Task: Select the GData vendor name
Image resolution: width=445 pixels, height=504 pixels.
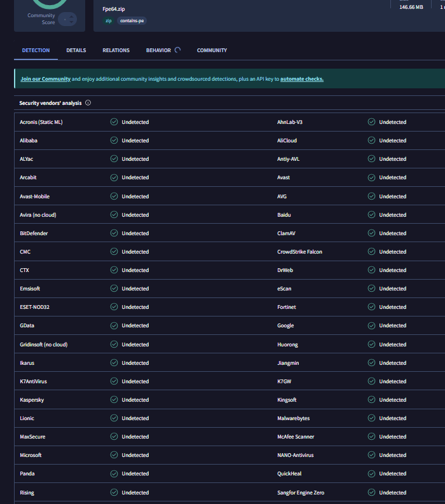Action: (27, 325)
